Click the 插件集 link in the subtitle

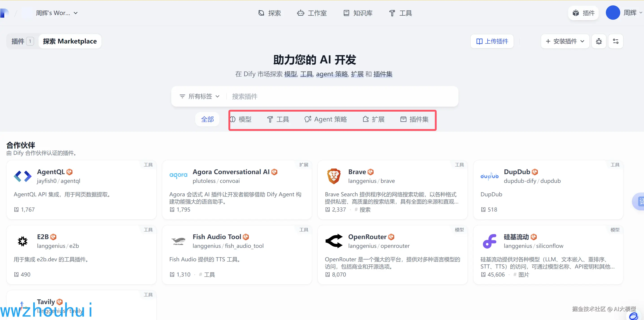tap(383, 74)
